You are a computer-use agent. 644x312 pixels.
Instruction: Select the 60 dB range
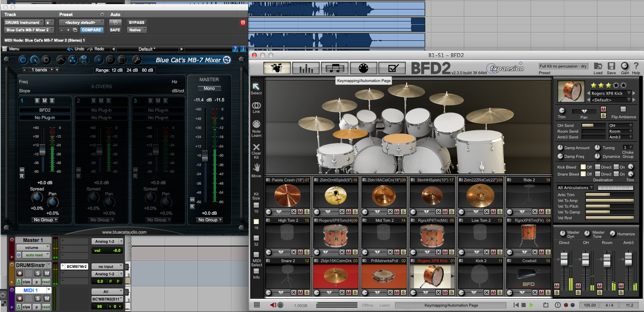point(147,70)
